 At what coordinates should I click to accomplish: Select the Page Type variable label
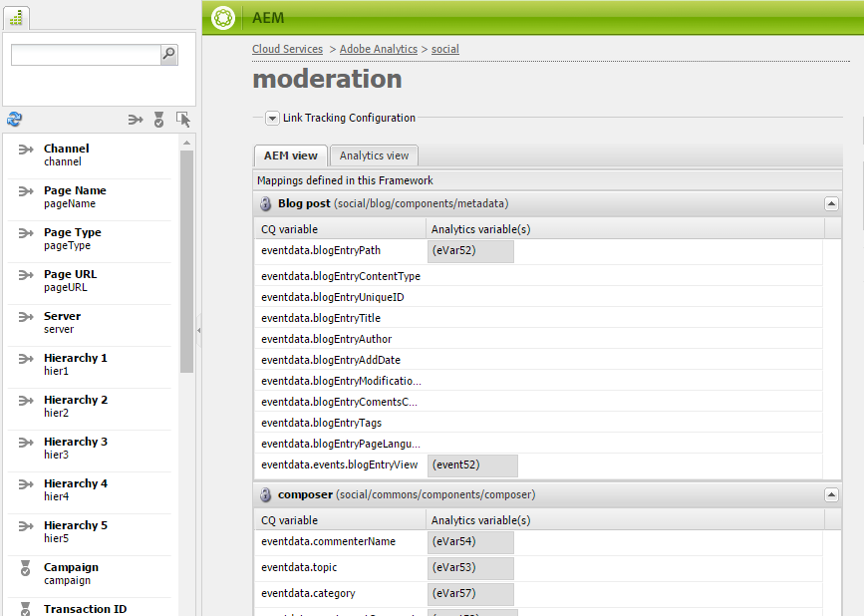click(x=72, y=232)
